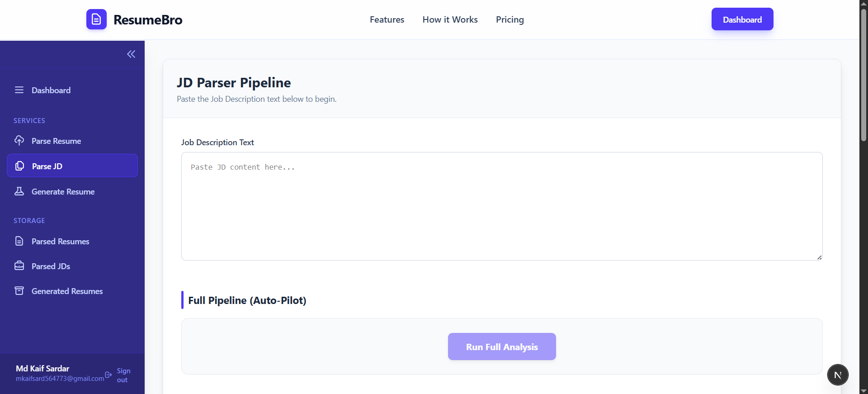This screenshot has height=394, width=868.
Task: Click the ResumeBro logo icon
Action: click(96, 19)
